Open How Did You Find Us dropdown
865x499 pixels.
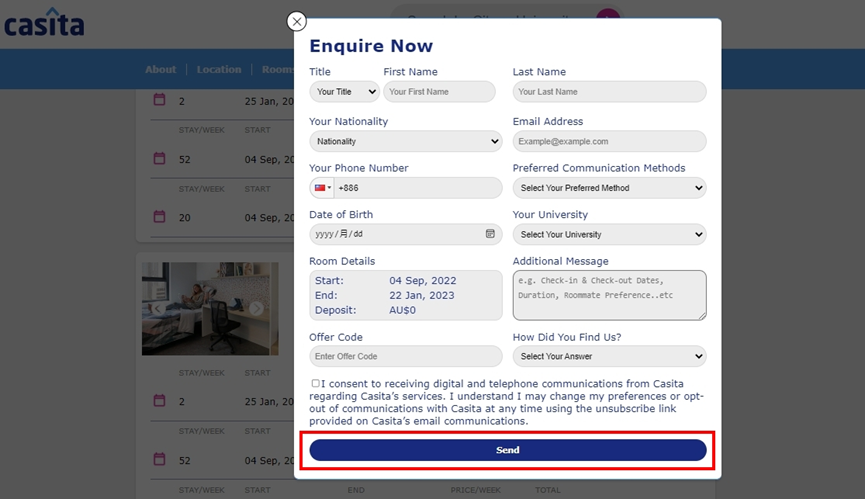(x=609, y=357)
